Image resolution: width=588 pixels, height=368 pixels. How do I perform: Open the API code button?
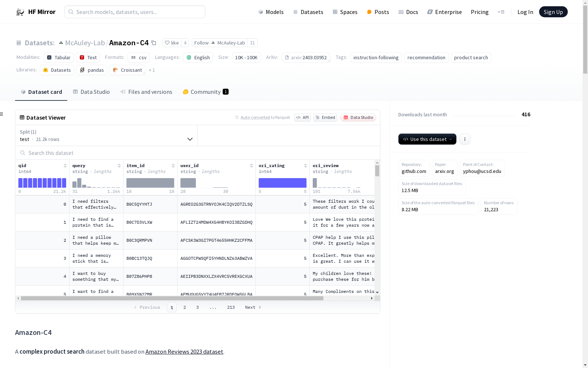coord(302,117)
